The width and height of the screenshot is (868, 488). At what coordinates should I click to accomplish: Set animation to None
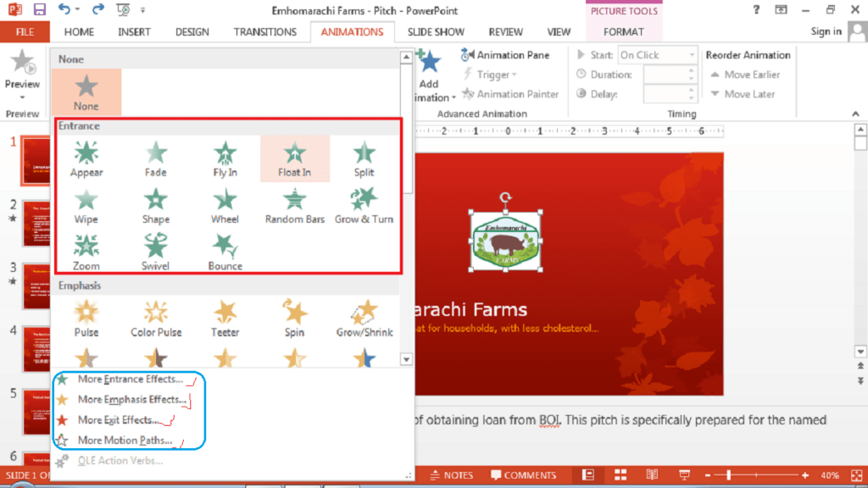(86, 90)
